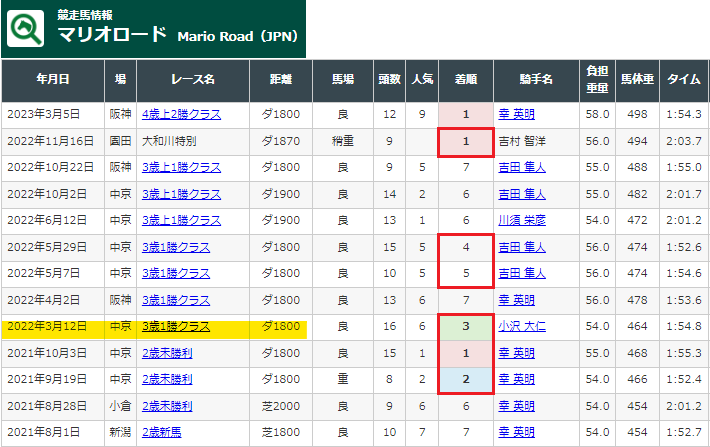This screenshot has height=447, width=710.
Task: Click the 年月日 column header
Action: (53, 80)
